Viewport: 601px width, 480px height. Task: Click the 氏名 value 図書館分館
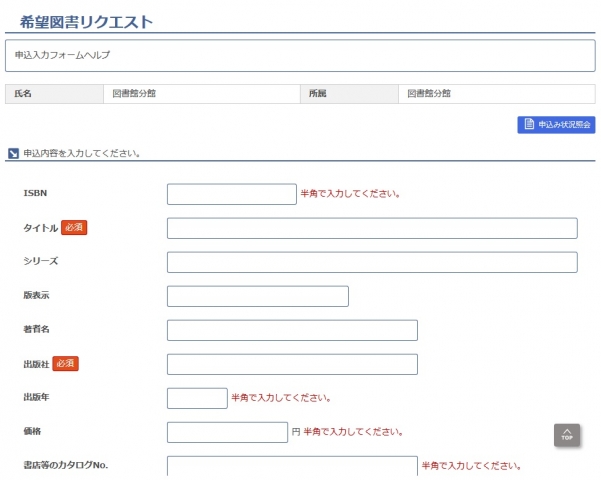tap(133, 93)
